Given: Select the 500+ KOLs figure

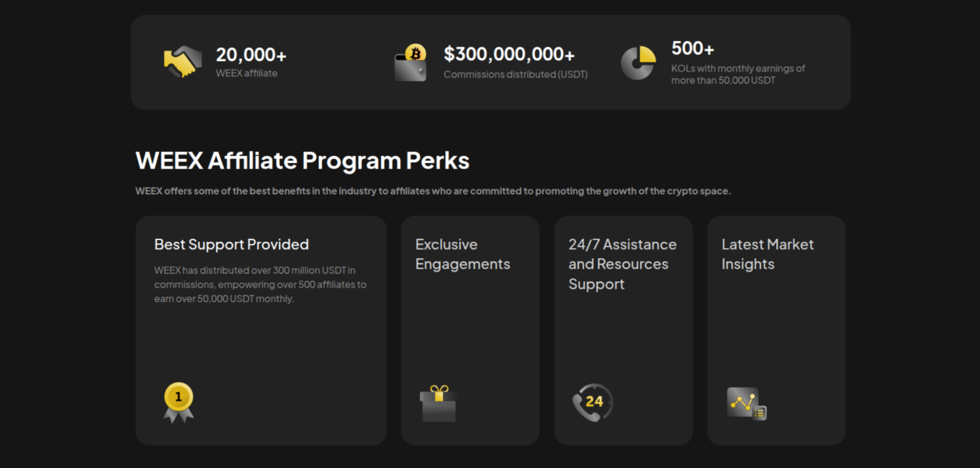Looking at the screenshot, I should (692, 49).
